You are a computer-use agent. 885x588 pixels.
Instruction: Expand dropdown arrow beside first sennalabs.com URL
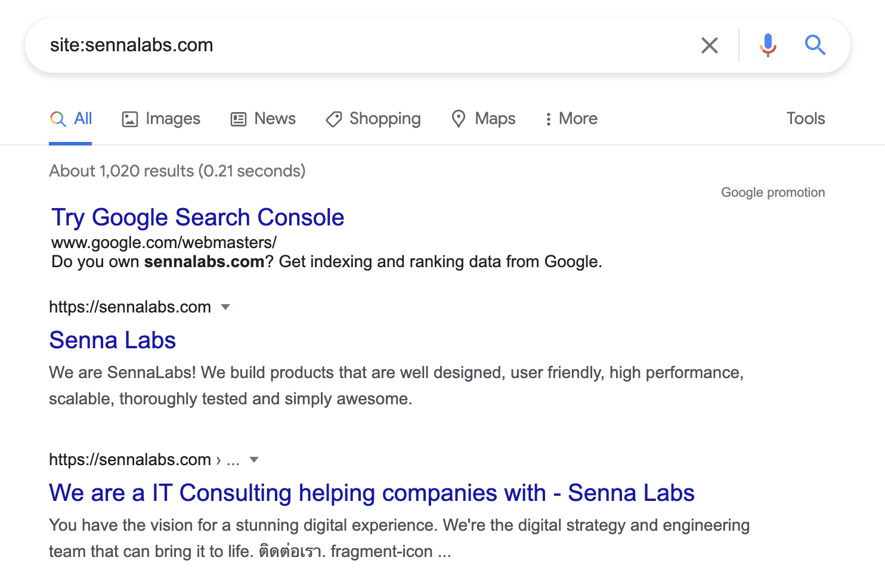[225, 307]
